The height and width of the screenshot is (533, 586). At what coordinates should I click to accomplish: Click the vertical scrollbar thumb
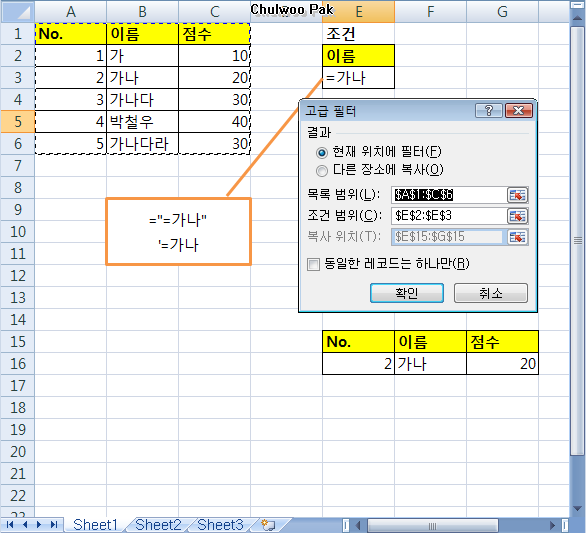[578, 241]
